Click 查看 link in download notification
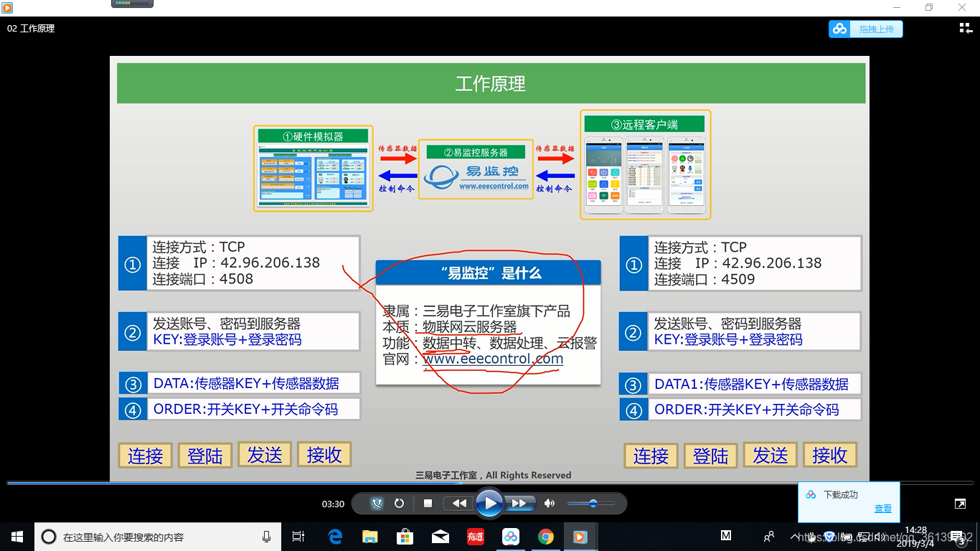Screen dimensions: 980x551 (883, 509)
